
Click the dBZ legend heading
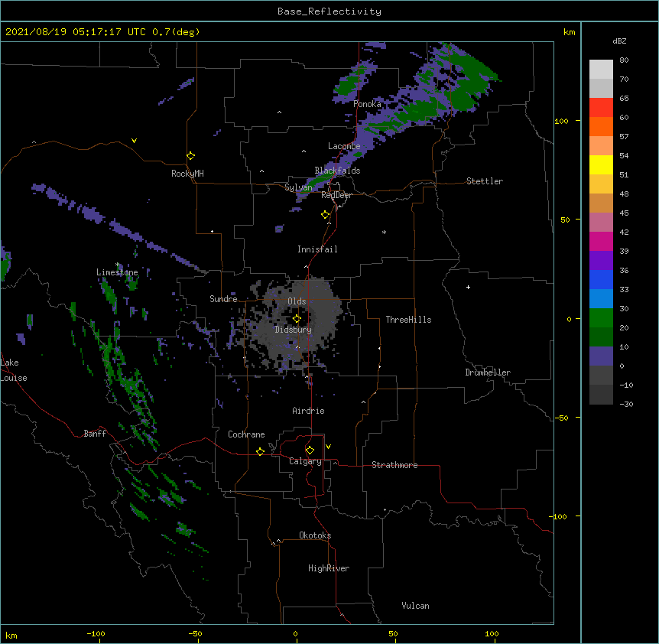tap(619, 41)
